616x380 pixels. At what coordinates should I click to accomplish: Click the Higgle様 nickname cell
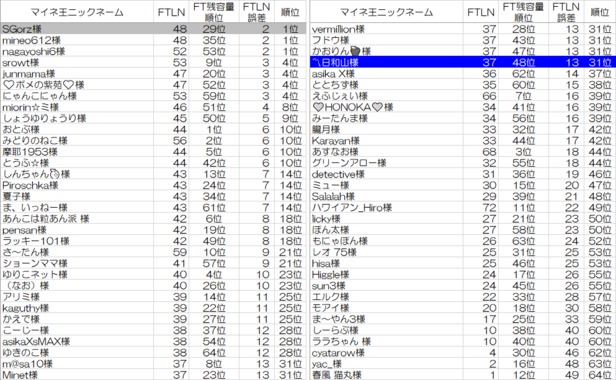[386, 274]
